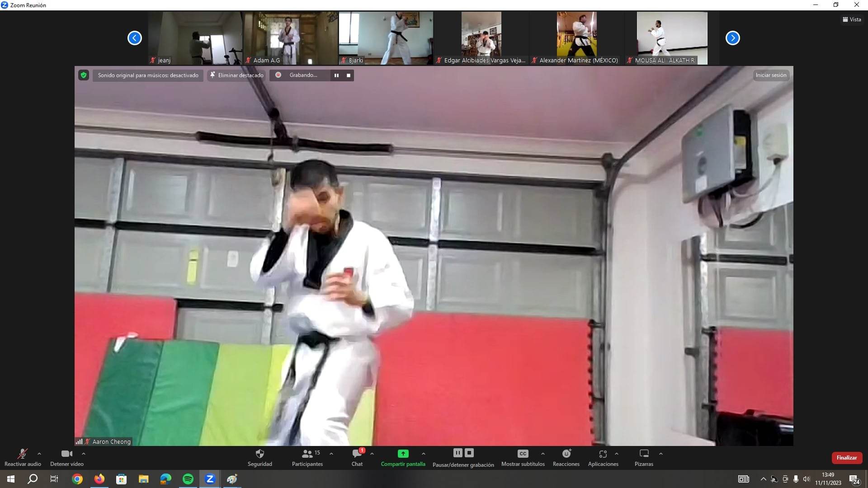The image size is (868, 488).
Task: Click Iniciar sesión button
Action: coord(771,75)
